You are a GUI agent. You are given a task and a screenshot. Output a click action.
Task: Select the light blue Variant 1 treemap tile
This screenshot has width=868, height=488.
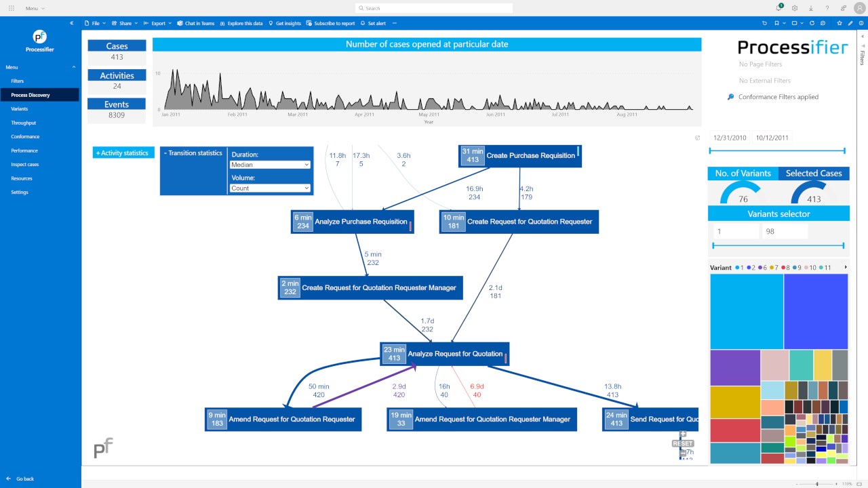point(747,312)
